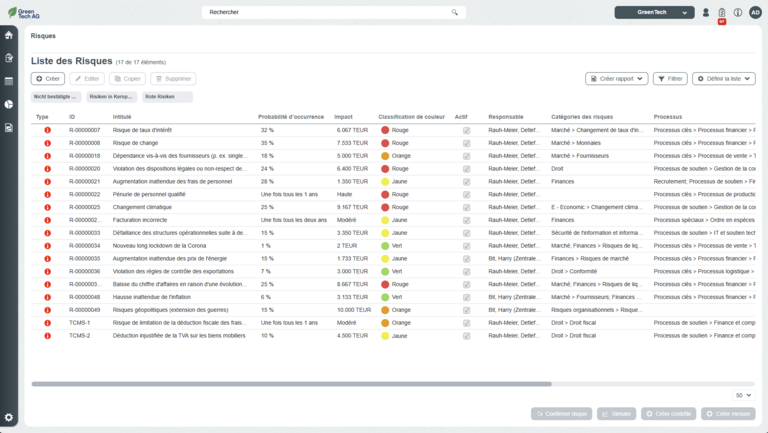This screenshot has height=433, width=768.
Task: Click the information icon in header
Action: point(738,13)
